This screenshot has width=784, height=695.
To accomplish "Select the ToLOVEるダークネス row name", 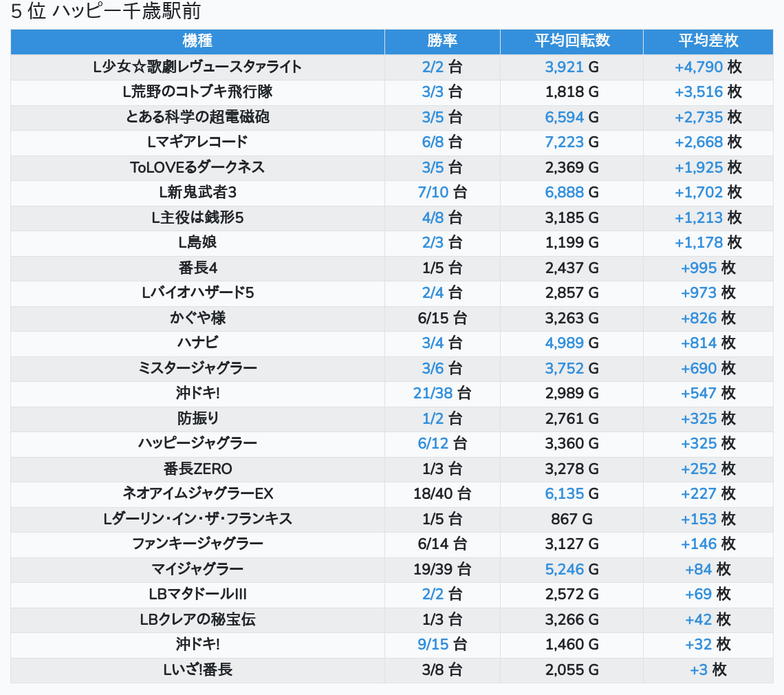I will coord(197,167).
